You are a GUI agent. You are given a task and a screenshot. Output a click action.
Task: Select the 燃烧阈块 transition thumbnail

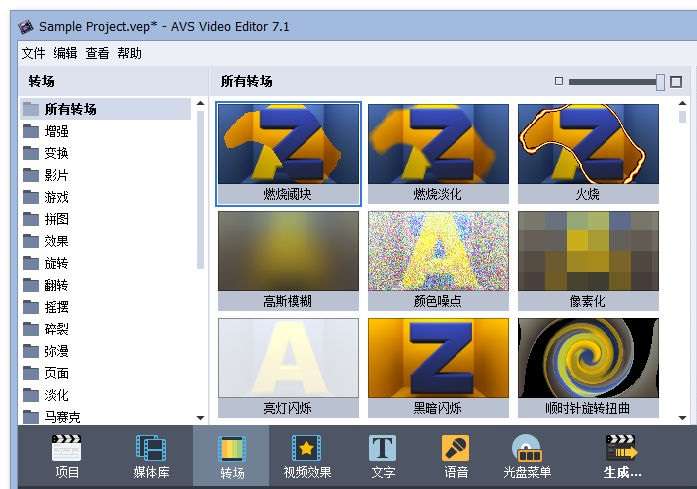pyautogui.click(x=288, y=154)
